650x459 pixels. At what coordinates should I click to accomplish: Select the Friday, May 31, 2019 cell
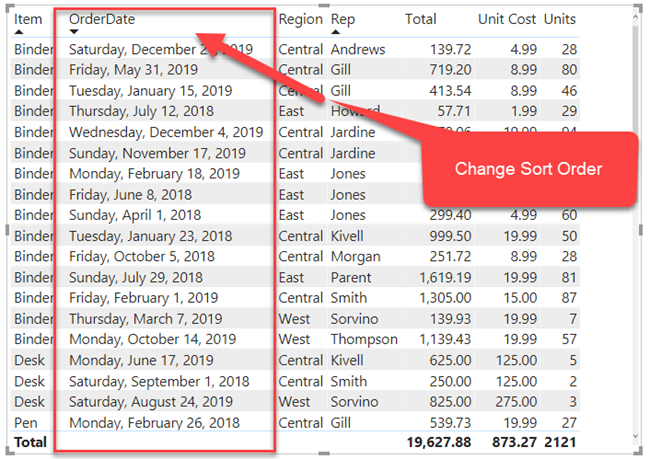coord(133,70)
